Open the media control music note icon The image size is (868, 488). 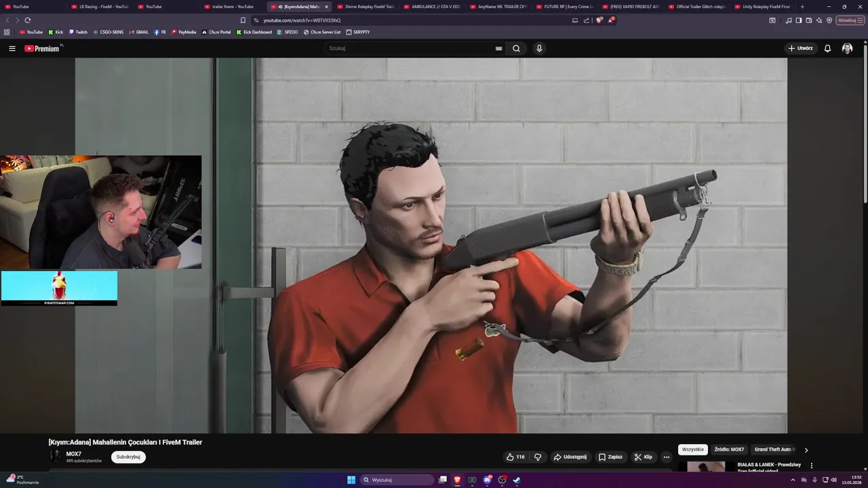coord(788,20)
